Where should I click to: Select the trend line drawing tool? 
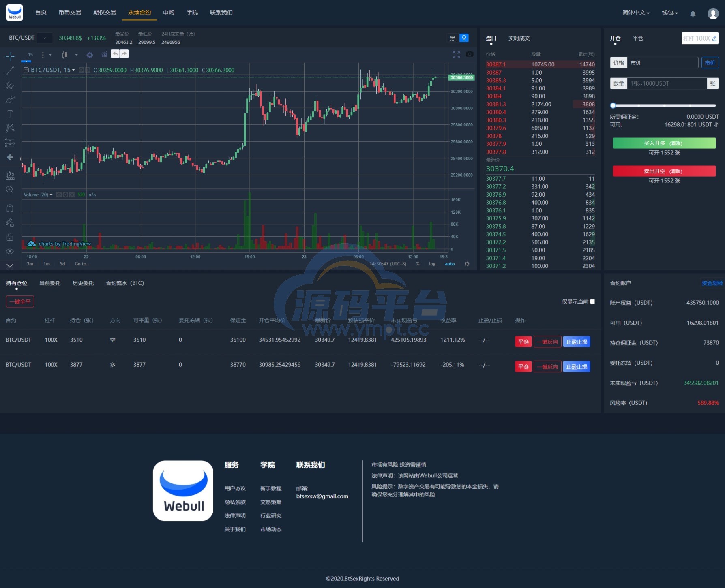[10, 71]
